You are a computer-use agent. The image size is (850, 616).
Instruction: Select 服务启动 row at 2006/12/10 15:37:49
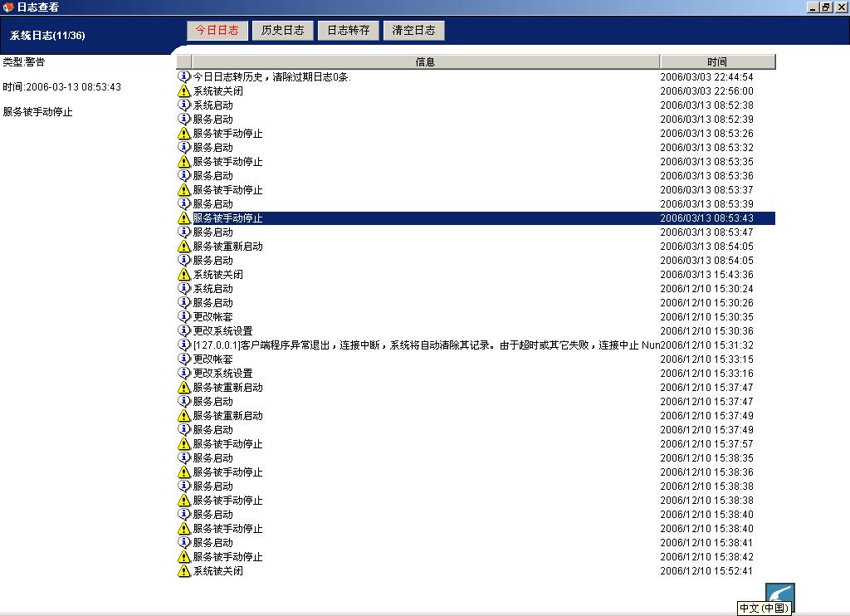point(476,429)
